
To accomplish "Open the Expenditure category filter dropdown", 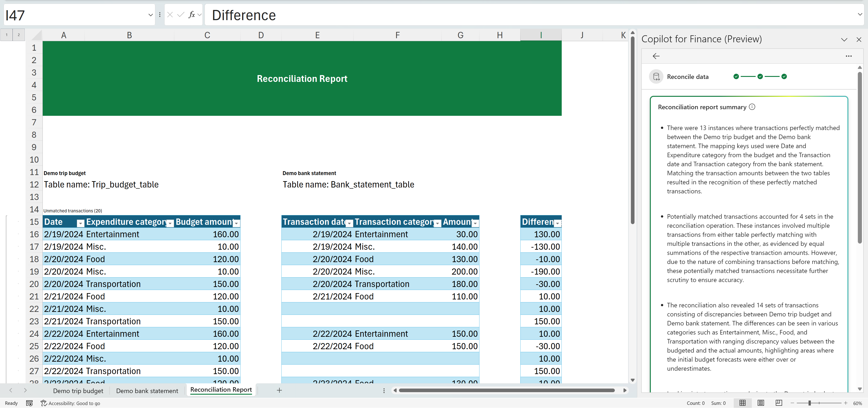I will pyautogui.click(x=170, y=223).
